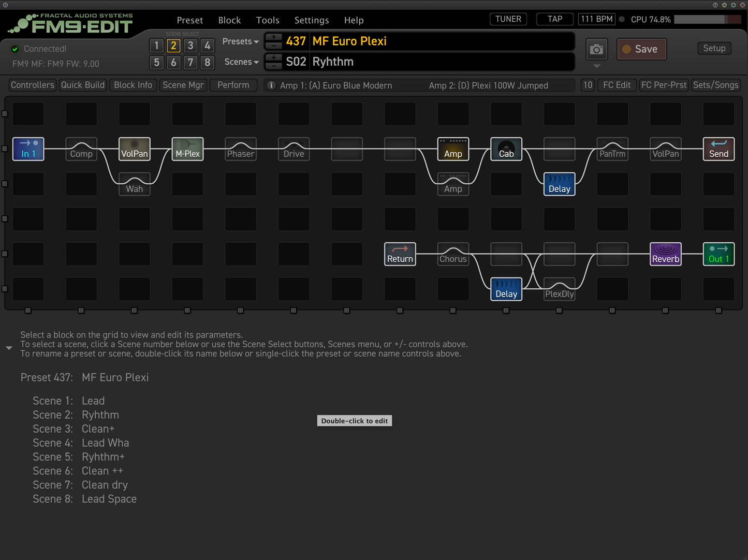748x560 pixels.
Task: Open the Scenes dropdown
Action: pyautogui.click(x=241, y=62)
